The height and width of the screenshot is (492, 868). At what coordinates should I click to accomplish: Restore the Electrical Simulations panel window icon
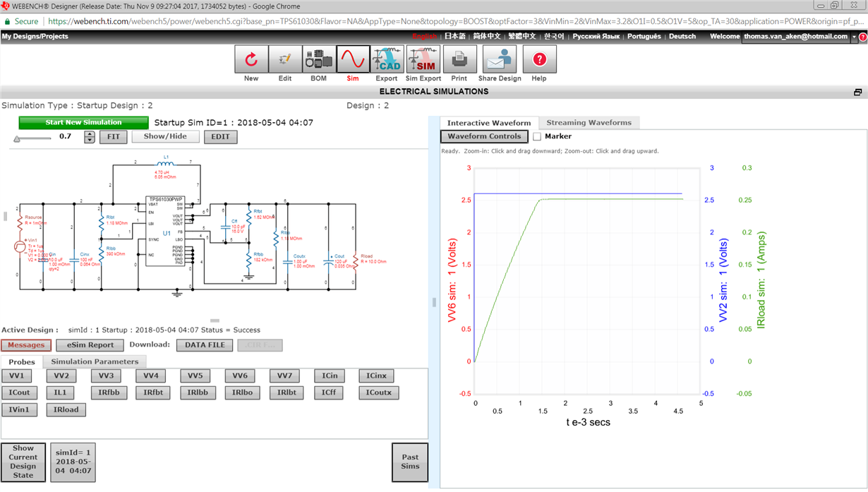pos(857,92)
